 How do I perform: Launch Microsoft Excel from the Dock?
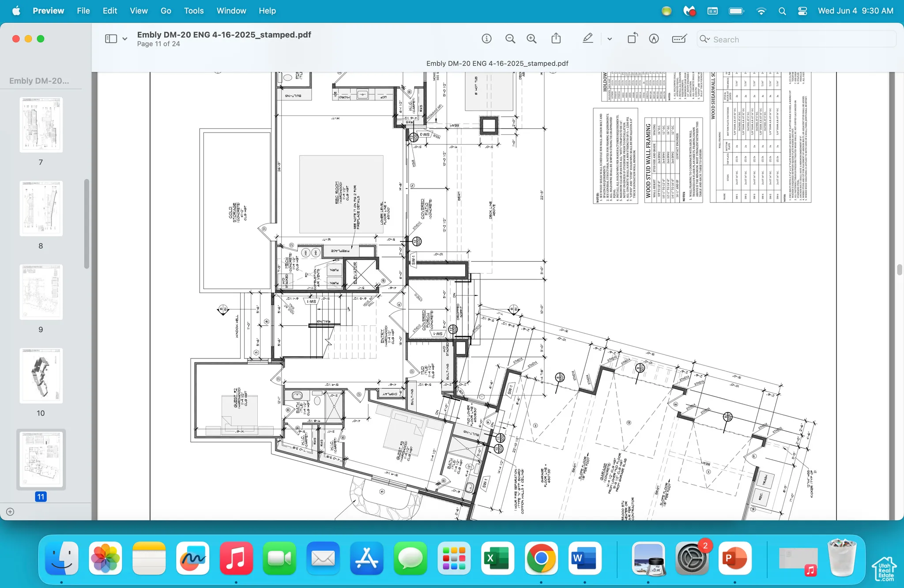pyautogui.click(x=497, y=558)
